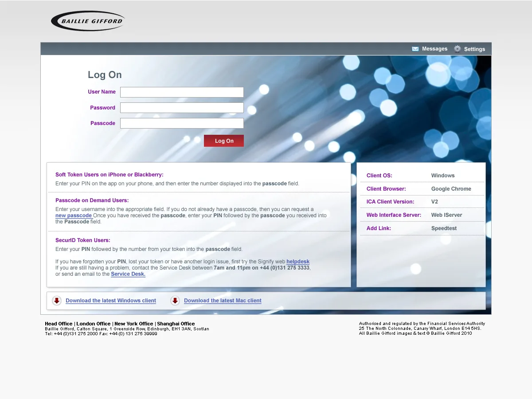
Task: Open Settings in the top bar
Action: (474, 49)
